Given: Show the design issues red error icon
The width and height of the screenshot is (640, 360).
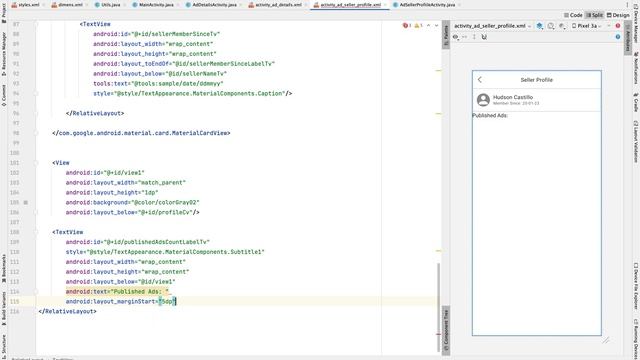Looking at the screenshot, I should pos(618,26).
